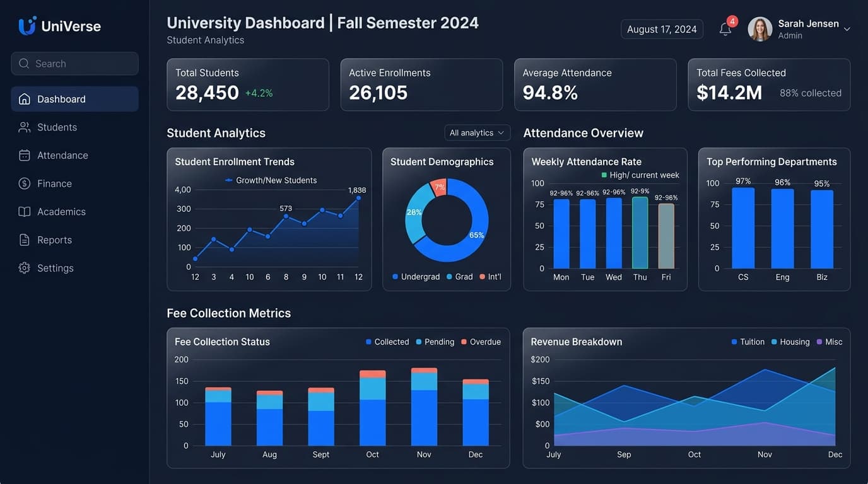Expand the user menu chevron
Image resolution: width=868 pixels, height=484 pixels.
847,30
